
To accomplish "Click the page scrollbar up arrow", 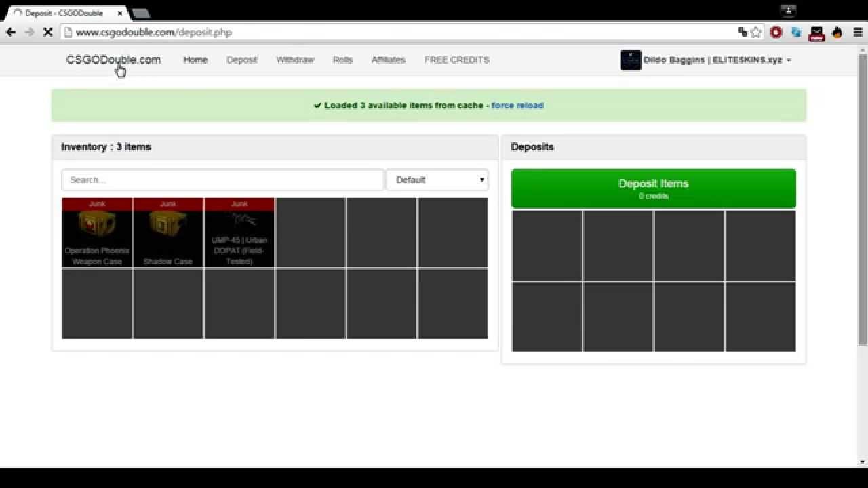I will click(x=863, y=49).
